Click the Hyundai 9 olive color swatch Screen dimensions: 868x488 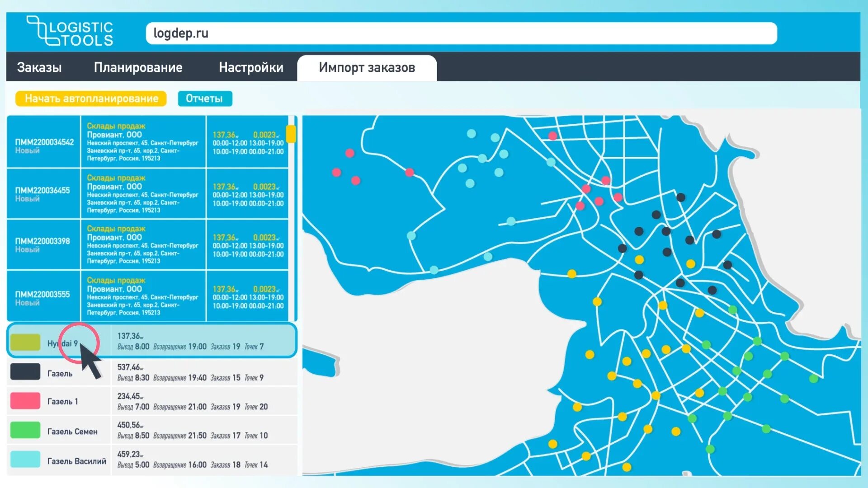25,343
